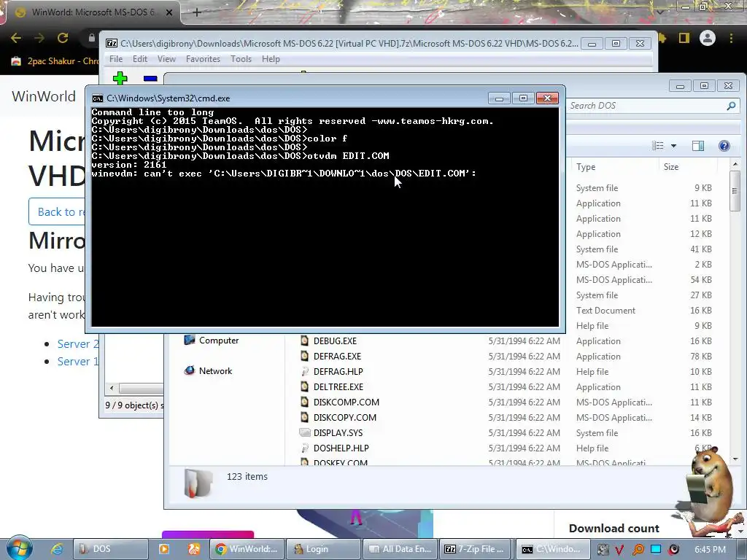
Task: Click the folder thumbnail in Explorer details pane
Action: (197, 483)
